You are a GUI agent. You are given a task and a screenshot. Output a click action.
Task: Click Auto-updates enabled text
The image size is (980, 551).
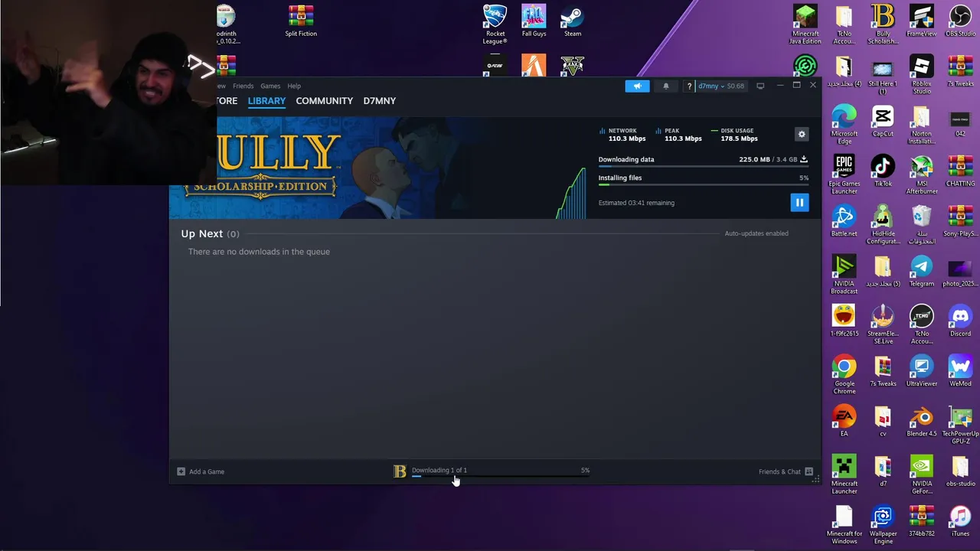point(756,233)
